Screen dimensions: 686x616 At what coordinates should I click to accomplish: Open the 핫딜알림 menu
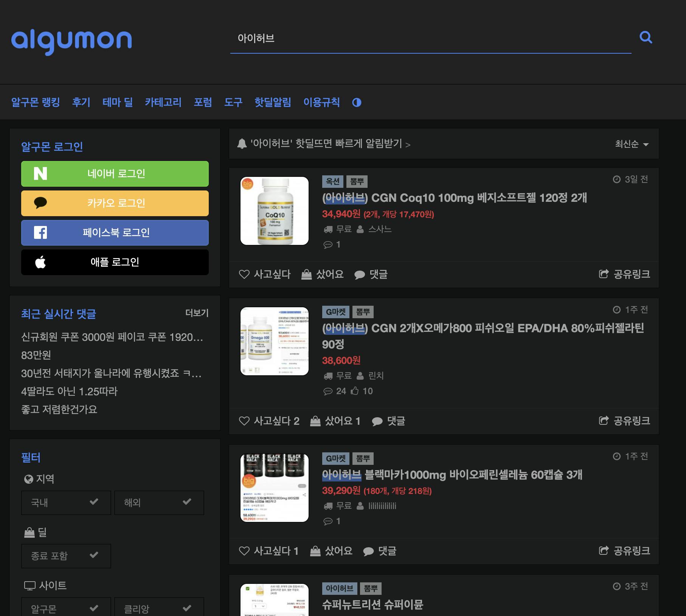pyautogui.click(x=273, y=102)
